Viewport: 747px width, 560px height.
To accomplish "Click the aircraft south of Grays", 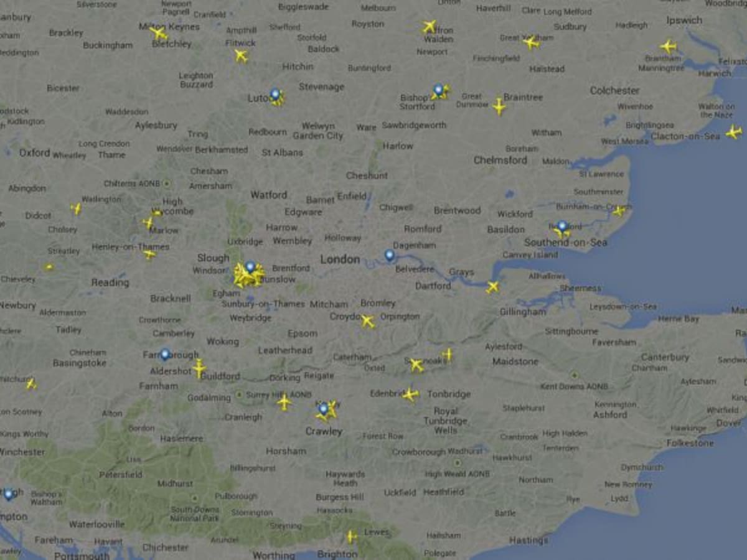I will click(492, 287).
